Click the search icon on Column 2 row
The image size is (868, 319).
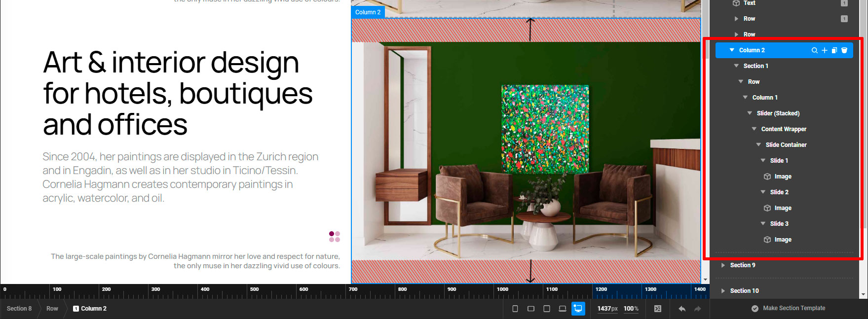pyautogui.click(x=814, y=50)
